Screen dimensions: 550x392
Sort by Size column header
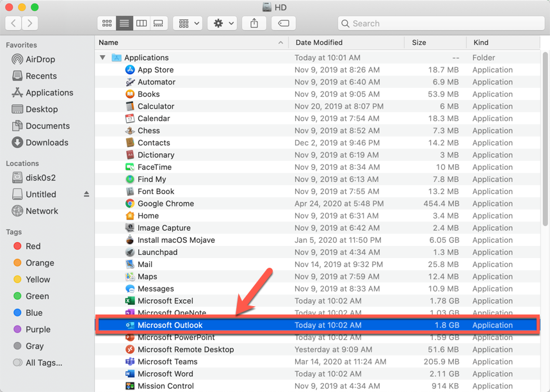tap(419, 42)
